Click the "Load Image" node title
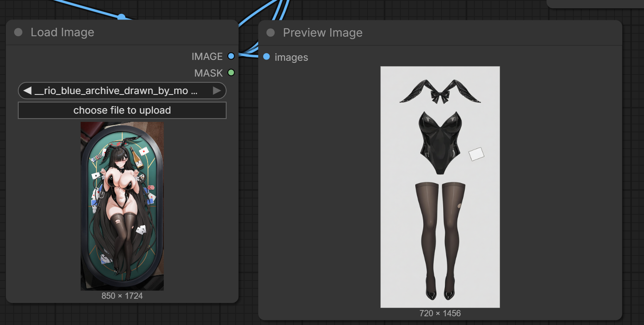The image size is (644, 325). click(x=62, y=32)
